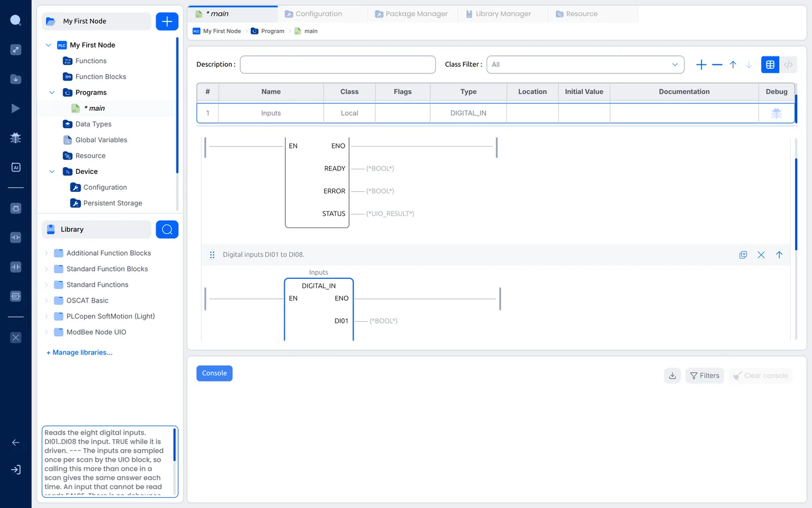812x508 pixels.
Task: Click the Description input field
Action: click(x=338, y=65)
